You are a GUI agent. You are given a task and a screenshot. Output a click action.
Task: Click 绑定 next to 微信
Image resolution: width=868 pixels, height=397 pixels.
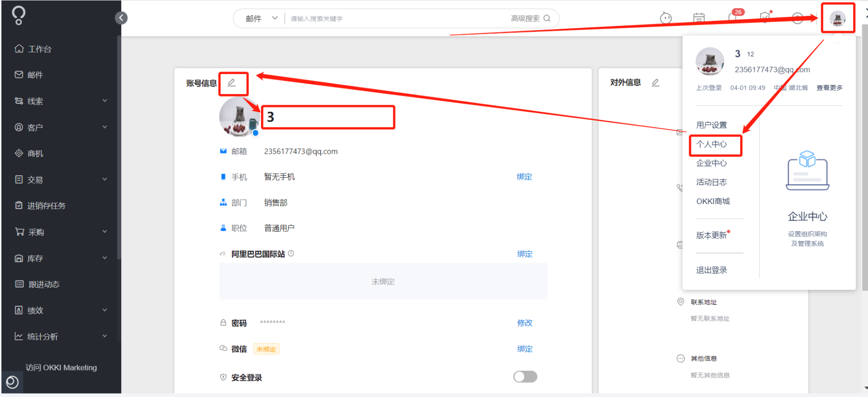click(x=524, y=349)
